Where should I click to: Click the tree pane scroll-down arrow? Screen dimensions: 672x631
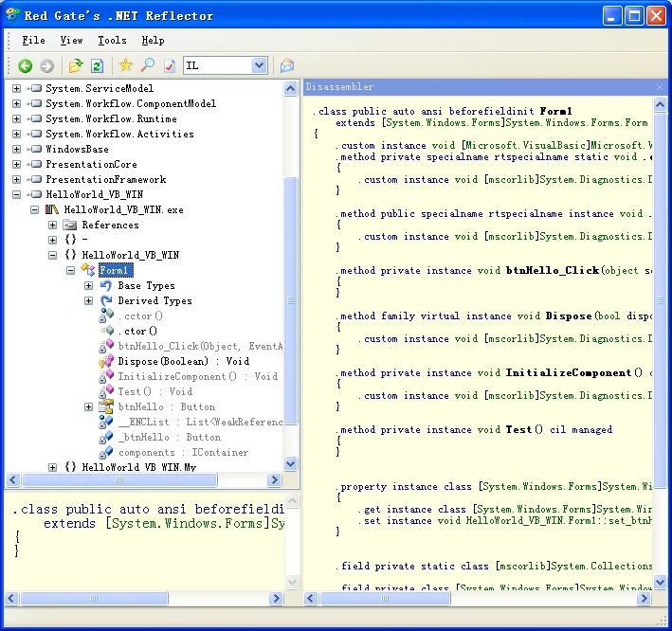[291, 463]
